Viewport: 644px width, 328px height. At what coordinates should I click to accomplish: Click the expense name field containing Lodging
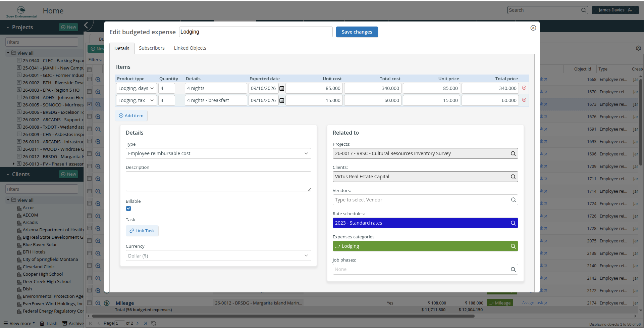(256, 32)
